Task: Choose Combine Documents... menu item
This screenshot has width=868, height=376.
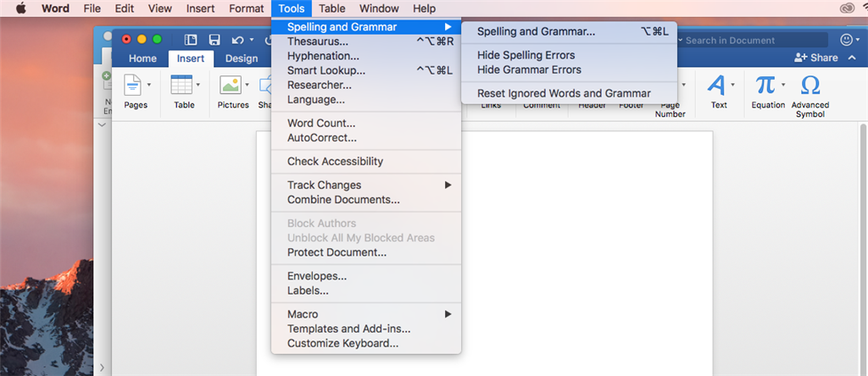Action: click(366, 200)
